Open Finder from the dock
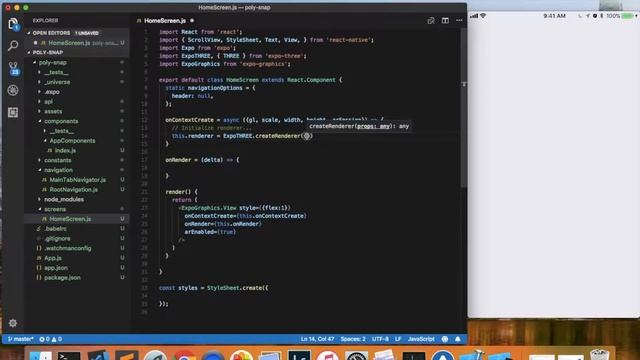 click(40, 356)
